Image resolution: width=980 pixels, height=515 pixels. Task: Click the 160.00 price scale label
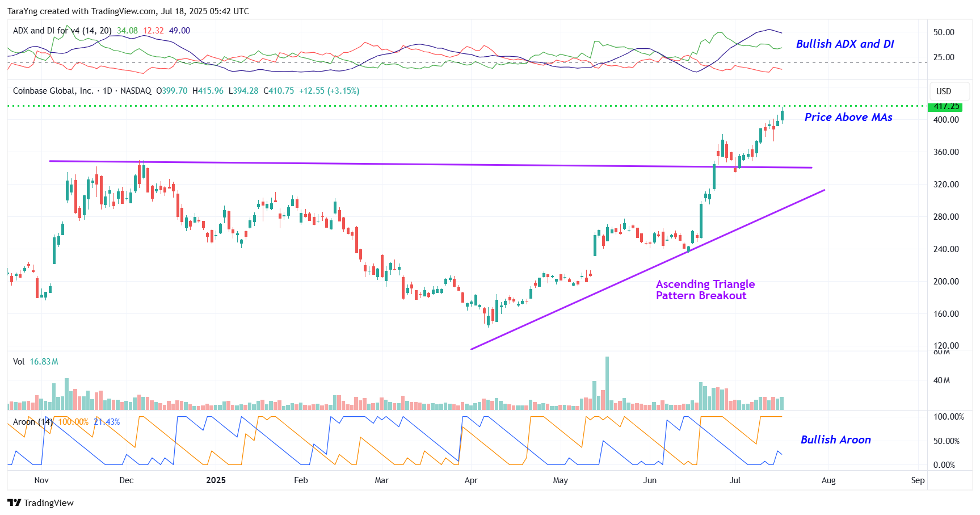(x=946, y=314)
